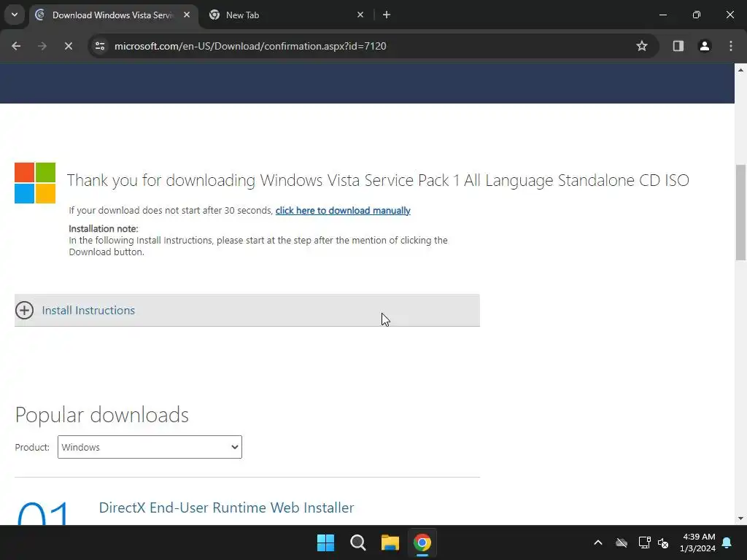Expand Install Instructions plus icon
This screenshot has width=747, height=560.
(24, 311)
